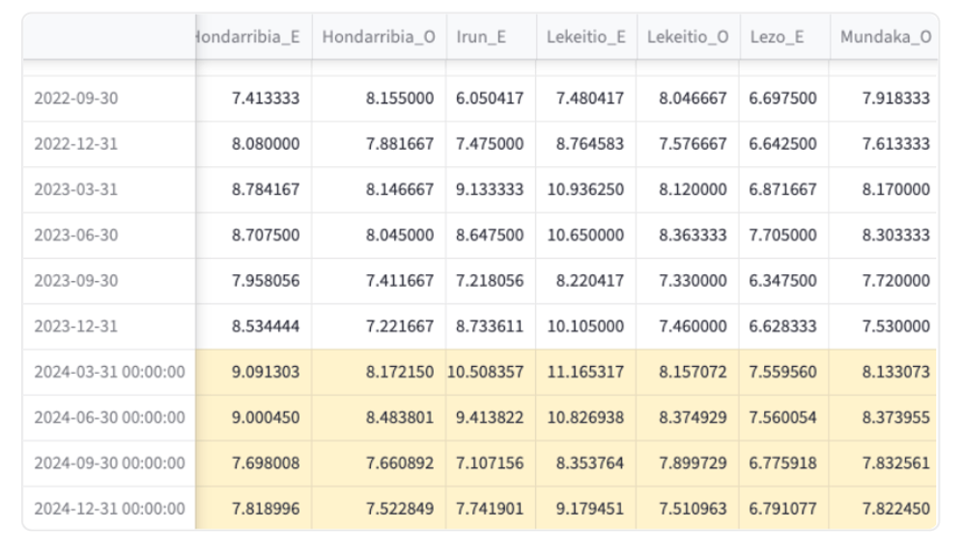
Task: Select row index 2024-12-31 00:00:00
Action: (109, 509)
